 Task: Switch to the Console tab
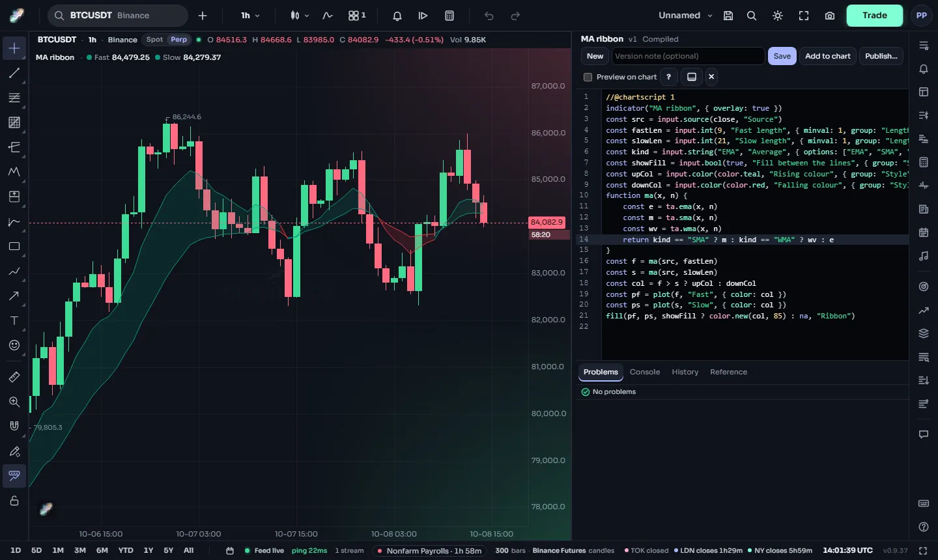pos(645,372)
